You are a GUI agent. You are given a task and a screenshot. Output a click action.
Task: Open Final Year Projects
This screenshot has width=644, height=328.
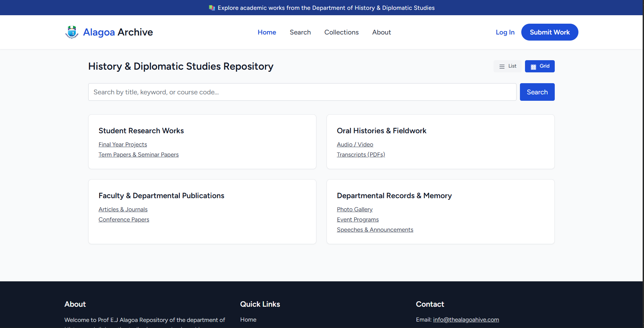123,144
